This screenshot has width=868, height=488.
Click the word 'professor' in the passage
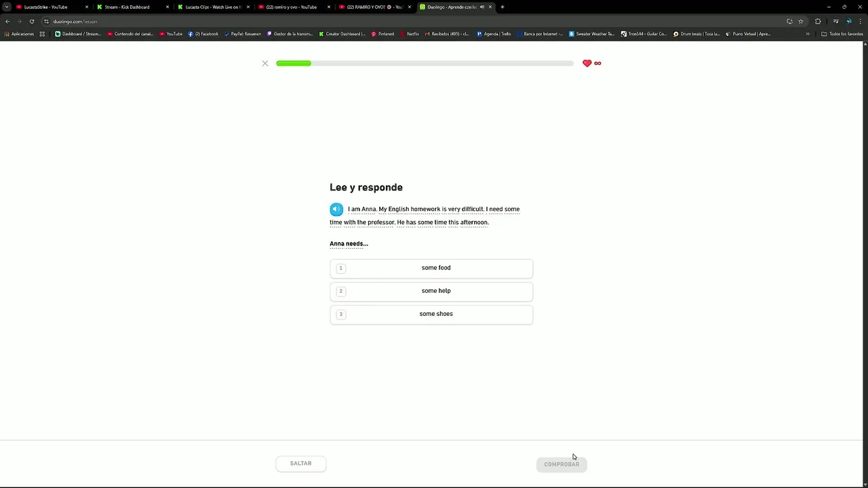[x=381, y=222]
